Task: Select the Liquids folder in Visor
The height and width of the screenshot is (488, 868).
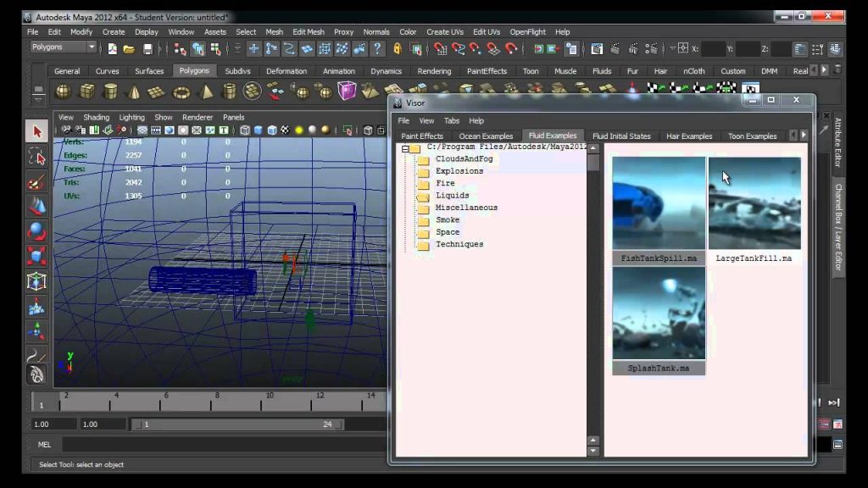Action: tap(453, 196)
